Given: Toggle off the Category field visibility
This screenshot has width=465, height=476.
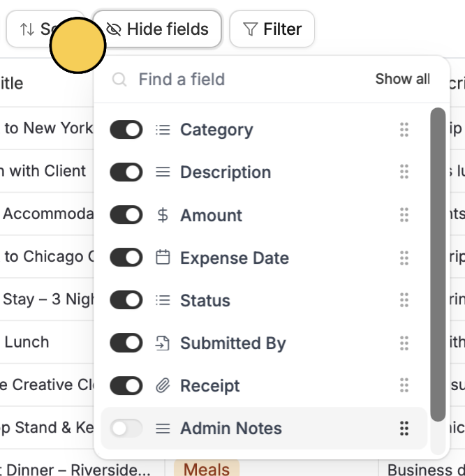Looking at the screenshot, I should (126, 130).
